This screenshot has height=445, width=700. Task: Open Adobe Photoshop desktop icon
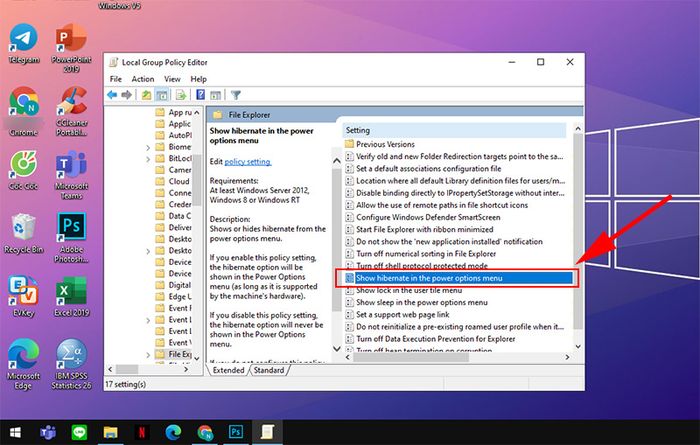point(71,238)
